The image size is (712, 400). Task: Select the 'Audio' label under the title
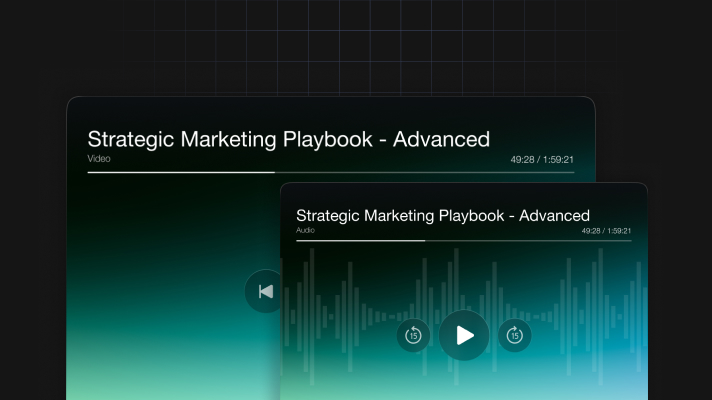click(305, 230)
